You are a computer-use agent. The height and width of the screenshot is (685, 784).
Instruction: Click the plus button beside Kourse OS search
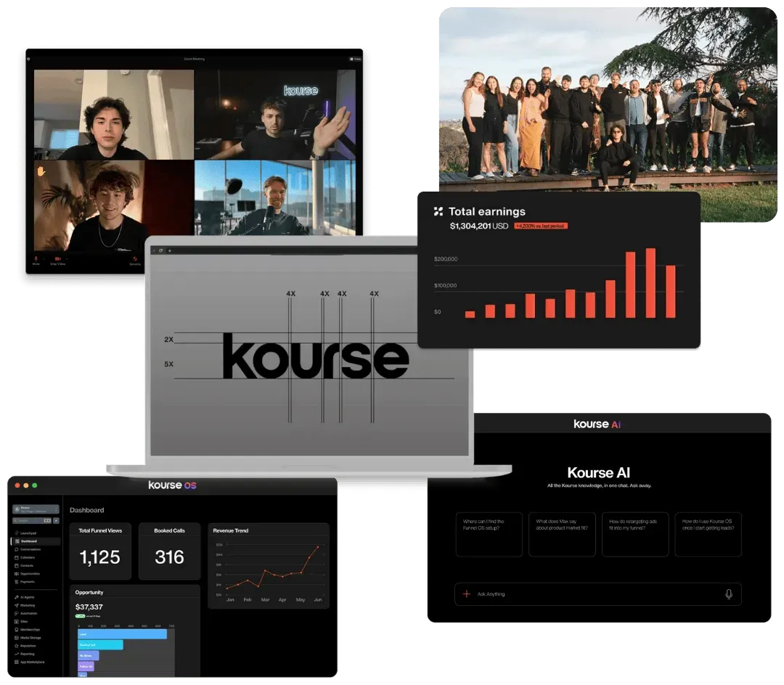[56, 520]
